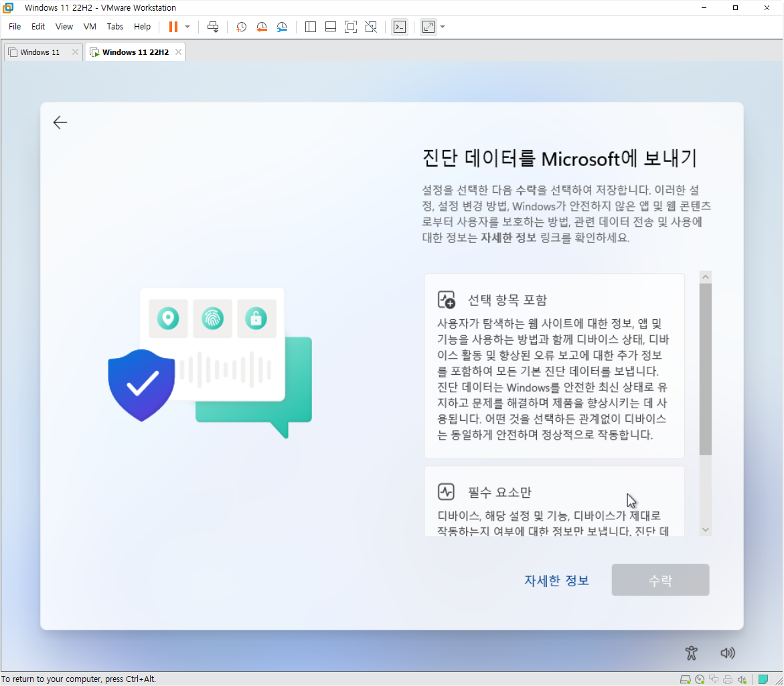Viewport: 784px width, 686px height.
Task: Open the accessibility options icon
Action: coord(692,653)
